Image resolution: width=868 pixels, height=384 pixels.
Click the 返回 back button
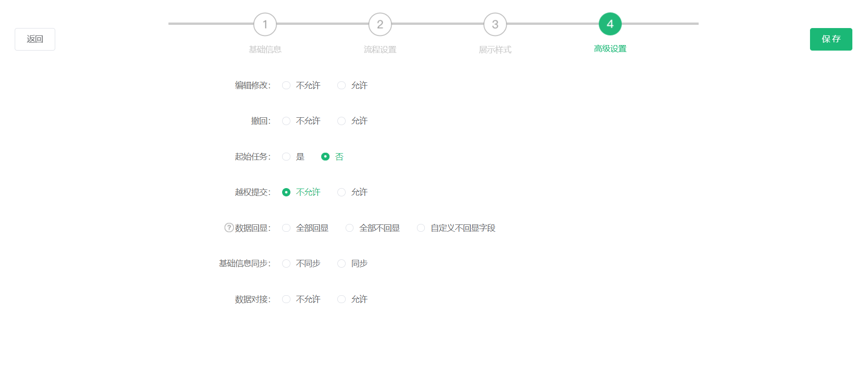click(35, 39)
